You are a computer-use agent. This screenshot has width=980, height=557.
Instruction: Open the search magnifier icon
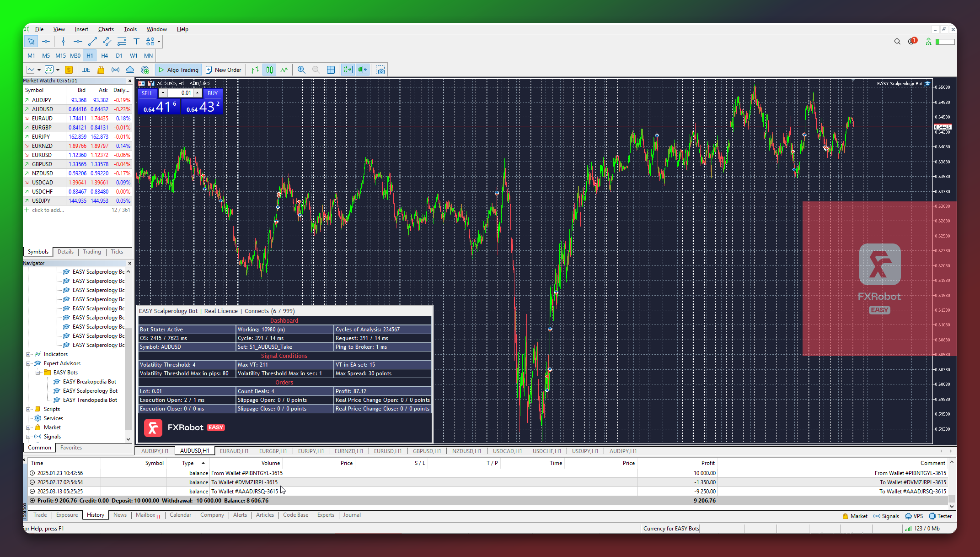pyautogui.click(x=897, y=42)
